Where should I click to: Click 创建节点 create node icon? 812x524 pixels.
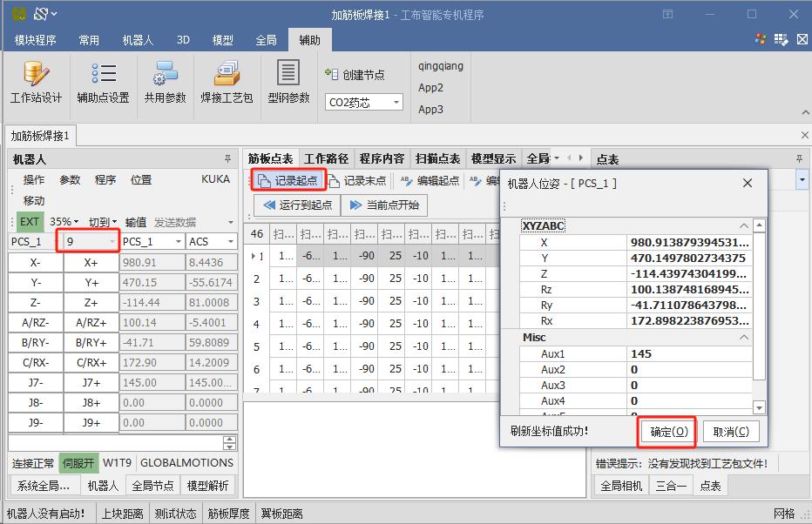point(332,75)
